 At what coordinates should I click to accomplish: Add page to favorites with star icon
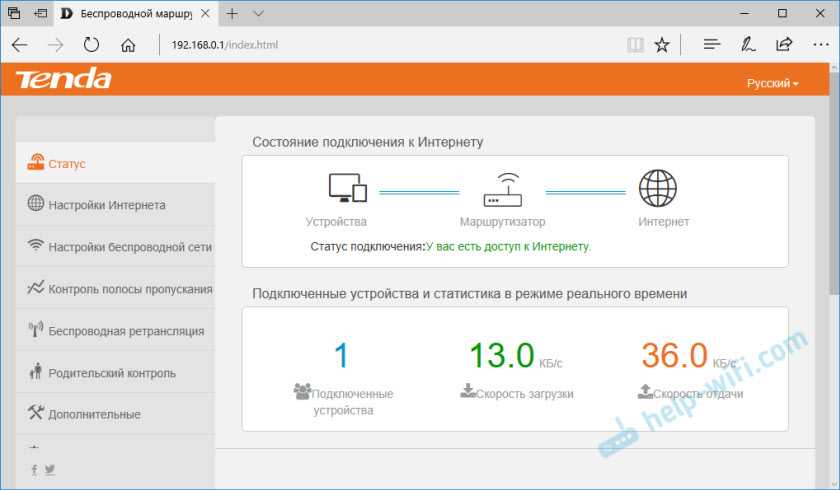click(662, 45)
